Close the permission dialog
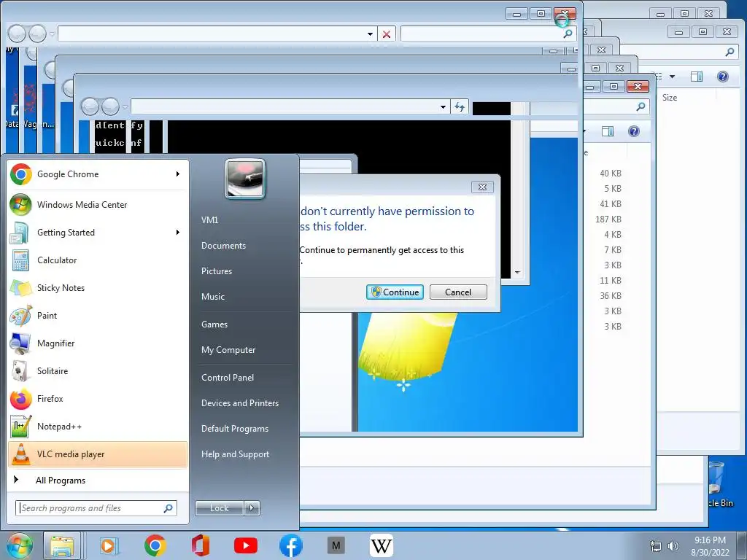Viewport: 747px width, 560px height. pyautogui.click(x=482, y=187)
